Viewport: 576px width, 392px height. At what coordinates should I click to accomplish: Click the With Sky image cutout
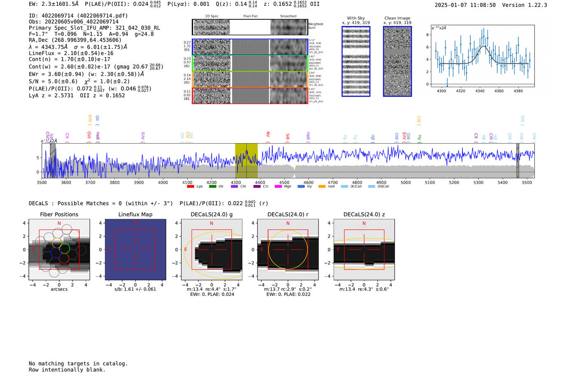click(x=356, y=61)
